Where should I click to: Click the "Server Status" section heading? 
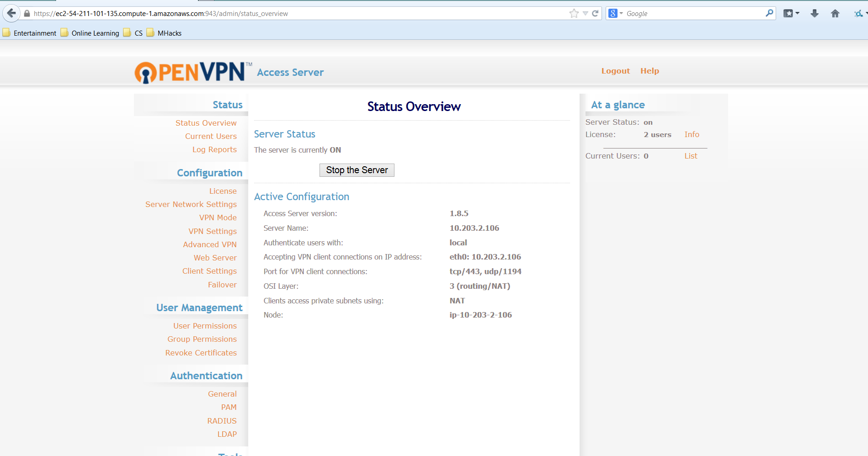point(285,134)
